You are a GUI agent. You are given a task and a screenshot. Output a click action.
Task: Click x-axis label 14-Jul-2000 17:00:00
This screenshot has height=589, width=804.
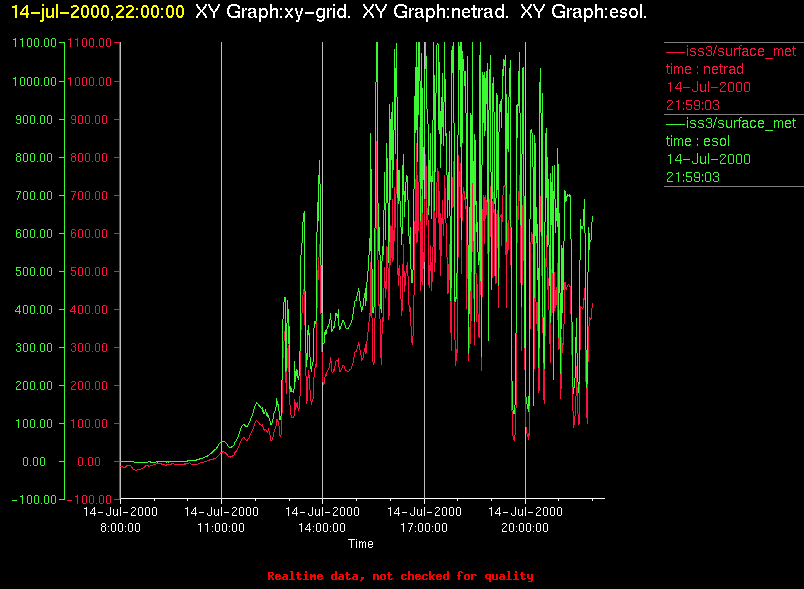pos(424,519)
